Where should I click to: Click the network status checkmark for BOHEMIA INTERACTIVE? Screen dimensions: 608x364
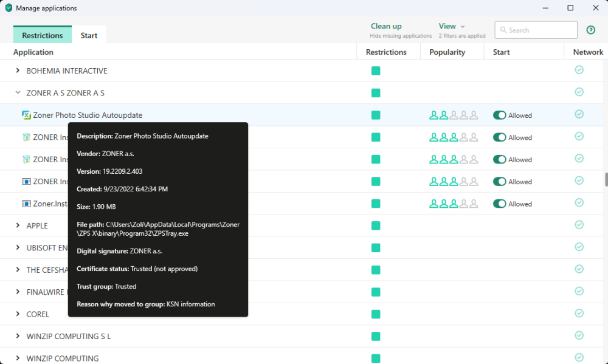click(x=579, y=70)
